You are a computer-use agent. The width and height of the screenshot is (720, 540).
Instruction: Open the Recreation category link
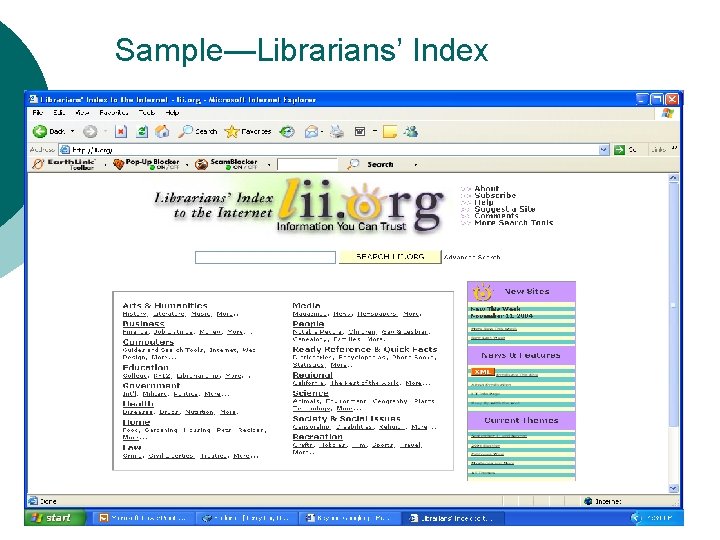point(317,436)
